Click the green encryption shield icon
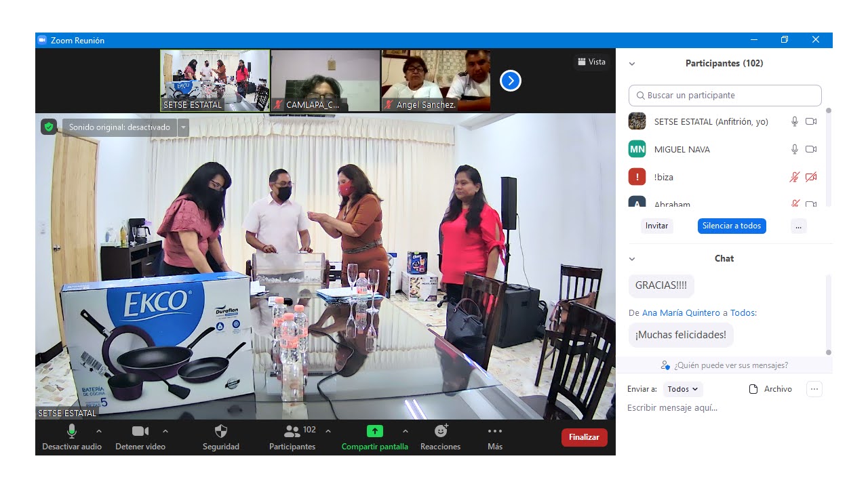 [48, 127]
